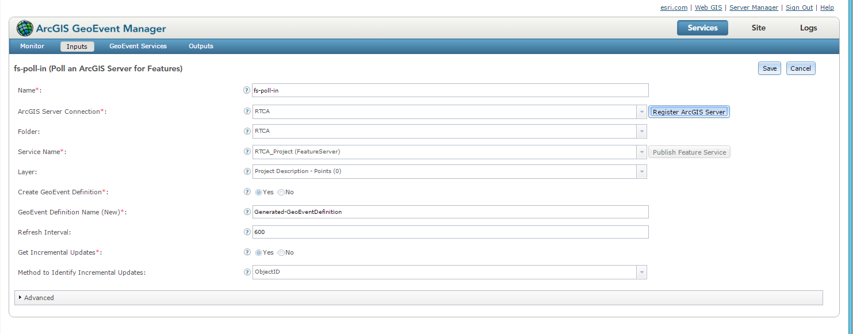The image size is (868, 334).
Task: Open the GeoEvent Services tab
Action: coord(138,46)
